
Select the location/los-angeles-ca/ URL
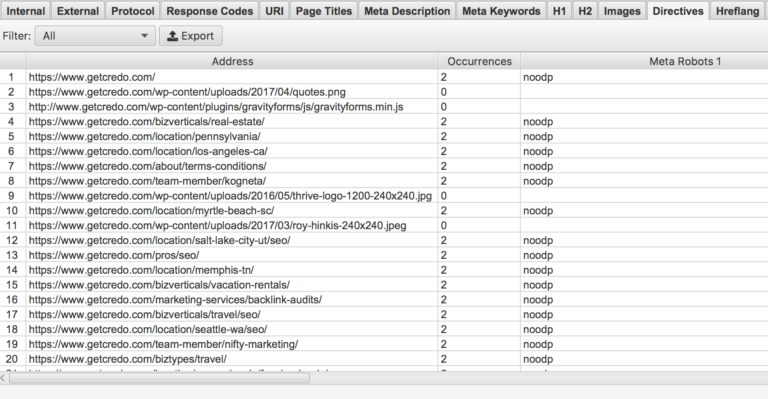(148, 151)
